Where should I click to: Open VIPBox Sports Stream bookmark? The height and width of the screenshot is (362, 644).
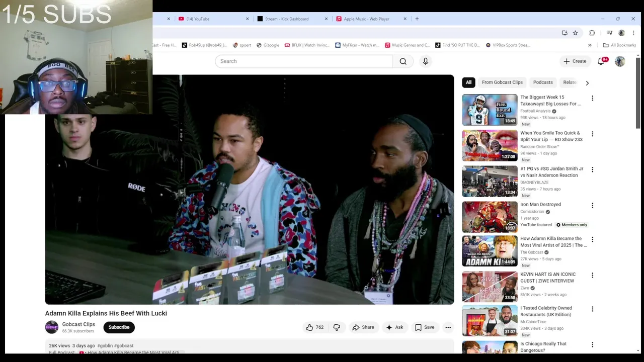point(508,45)
